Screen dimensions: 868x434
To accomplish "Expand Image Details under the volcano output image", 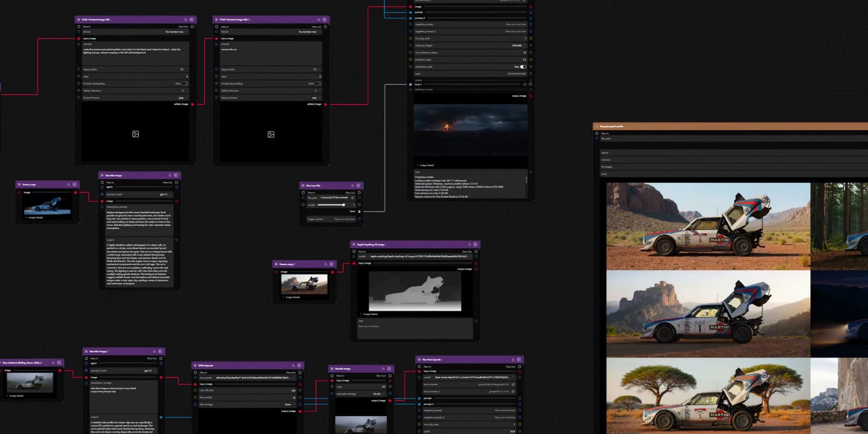I will pyautogui.click(x=426, y=165).
